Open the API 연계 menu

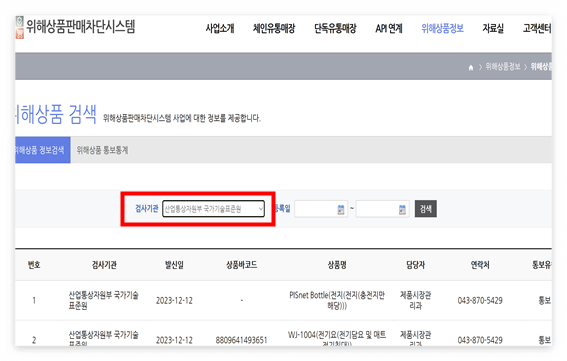pos(389,28)
